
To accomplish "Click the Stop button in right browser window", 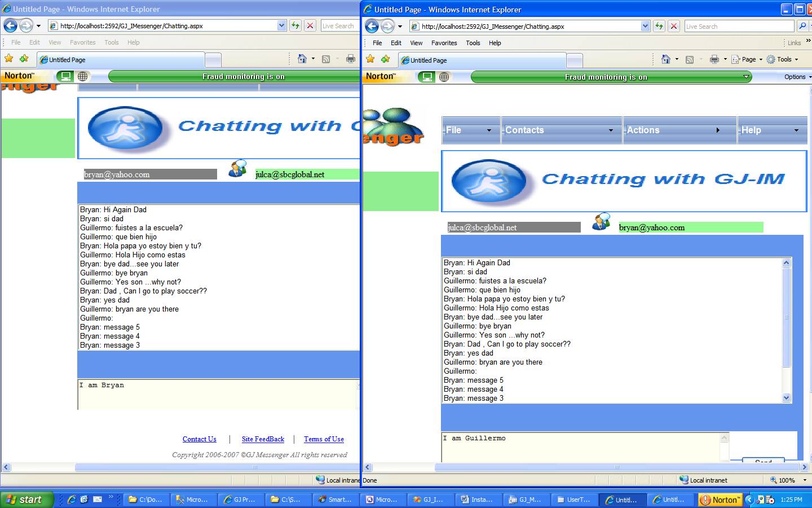I will pyautogui.click(x=673, y=26).
